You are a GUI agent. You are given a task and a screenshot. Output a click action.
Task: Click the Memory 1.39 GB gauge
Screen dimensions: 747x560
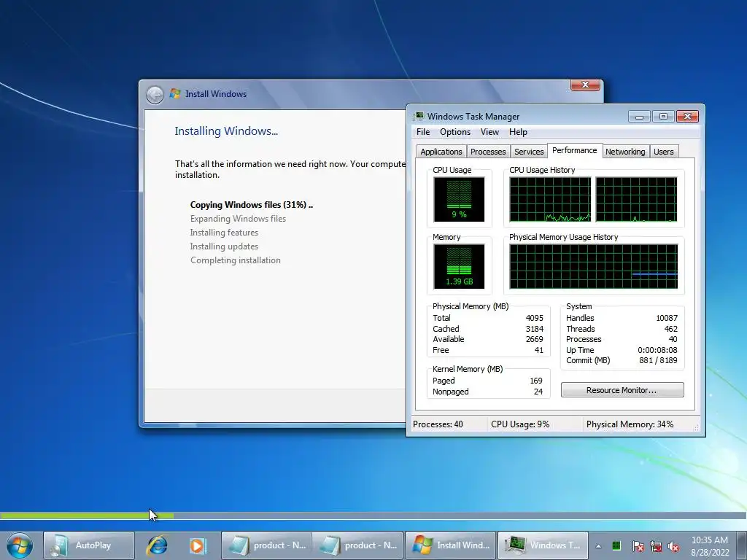(x=459, y=267)
